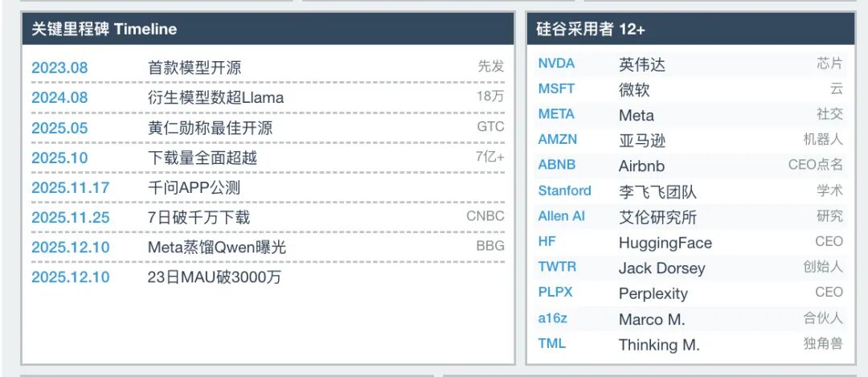Image resolution: width=868 pixels, height=377 pixels.
Task: Select the 2024.08 Llama milestone date
Action: tap(59, 97)
